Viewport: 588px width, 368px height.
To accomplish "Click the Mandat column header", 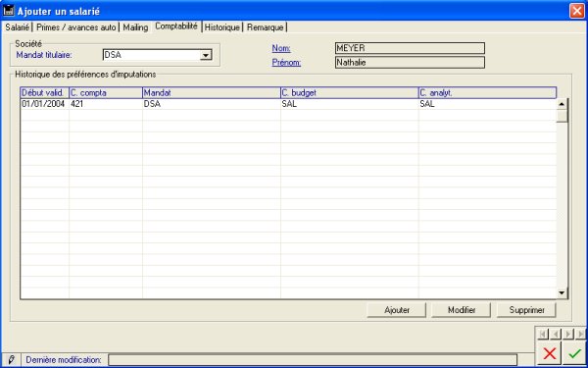I will click(212, 93).
